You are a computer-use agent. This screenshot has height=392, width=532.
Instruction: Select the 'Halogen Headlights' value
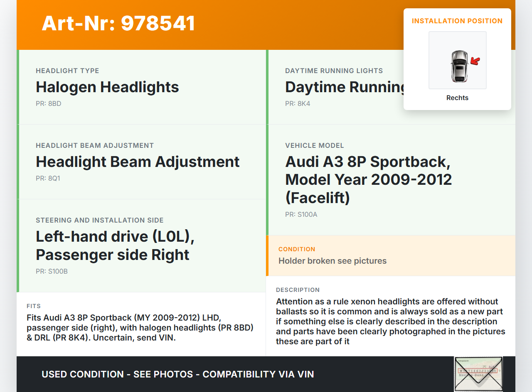(107, 87)
